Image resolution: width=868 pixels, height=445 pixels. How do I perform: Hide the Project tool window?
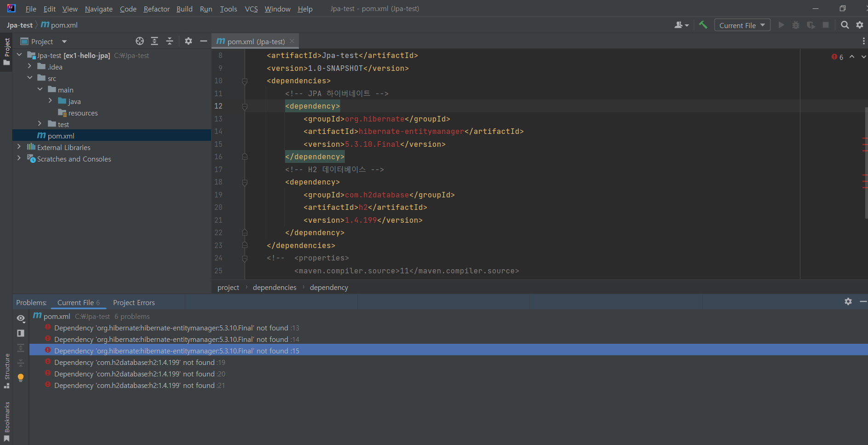point(204,41)
